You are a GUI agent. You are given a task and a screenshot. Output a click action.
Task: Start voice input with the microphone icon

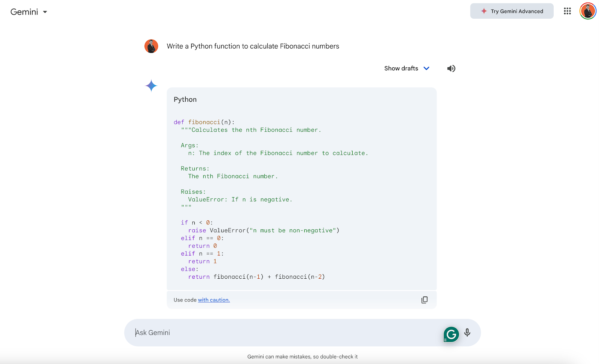click(467, 333)
